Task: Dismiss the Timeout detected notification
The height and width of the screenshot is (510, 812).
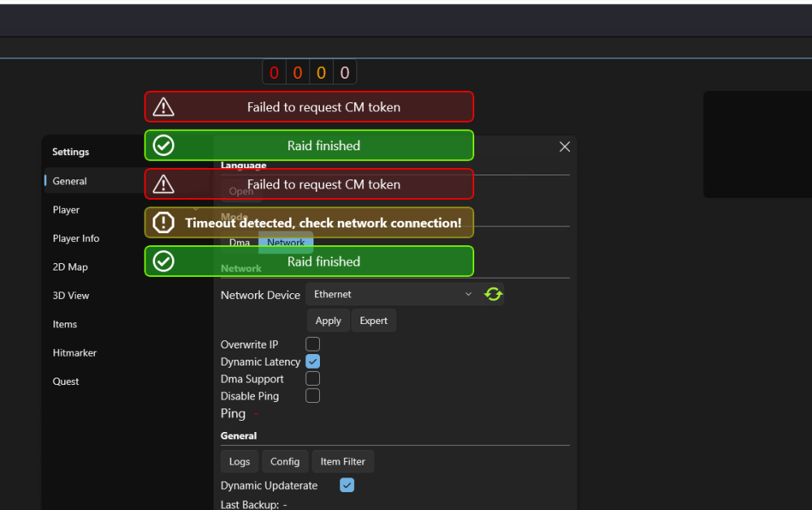Action: pyautogui.click(x=323, y=223)
